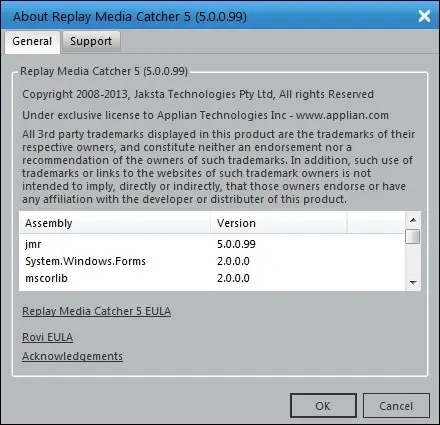Image resolution: width=440 pixels, height=425 pixels.
Task: Switch to the Support tab
Action: click(91, 41)
